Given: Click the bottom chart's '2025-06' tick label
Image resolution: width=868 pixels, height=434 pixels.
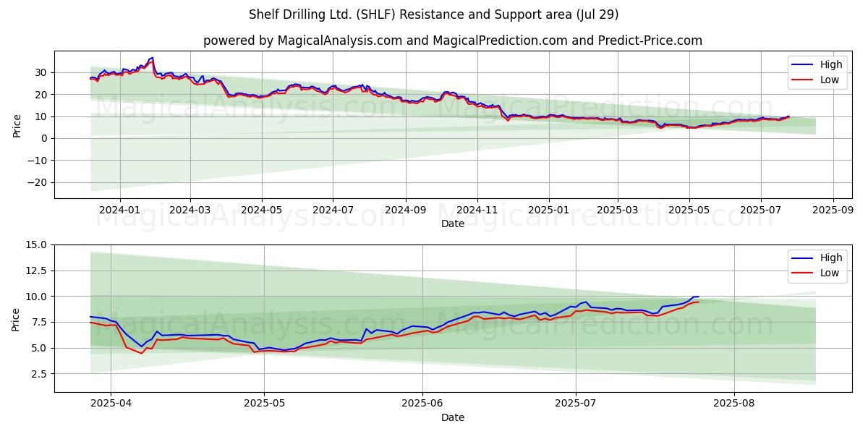Looking at the screenshot, I should (422, 403).
